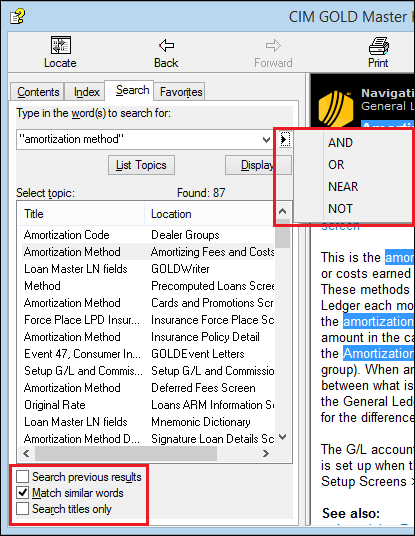This screenshot has width=415, height=536.
Task: Uncheck Match similar words
Action: coord(23,493)
